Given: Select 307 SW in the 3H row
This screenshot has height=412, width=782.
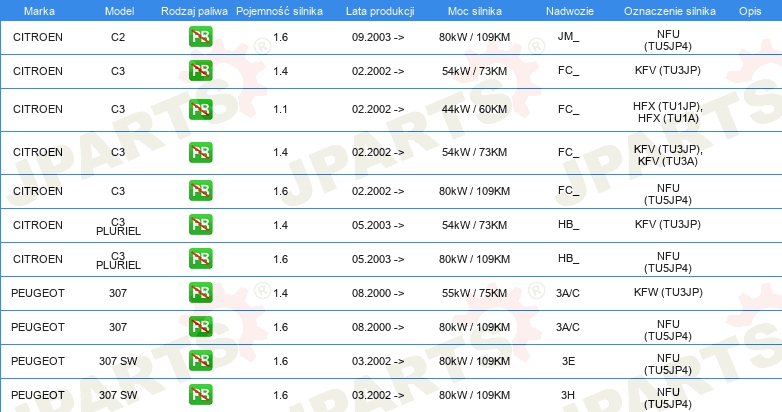Looking at the screenshot, I should 118,395.
